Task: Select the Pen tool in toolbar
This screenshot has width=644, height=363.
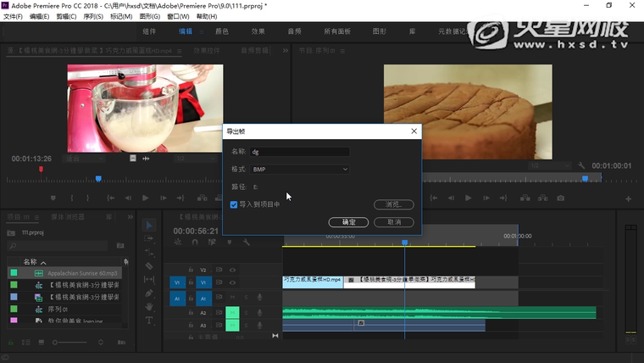Action: click(x=149, y=293)
